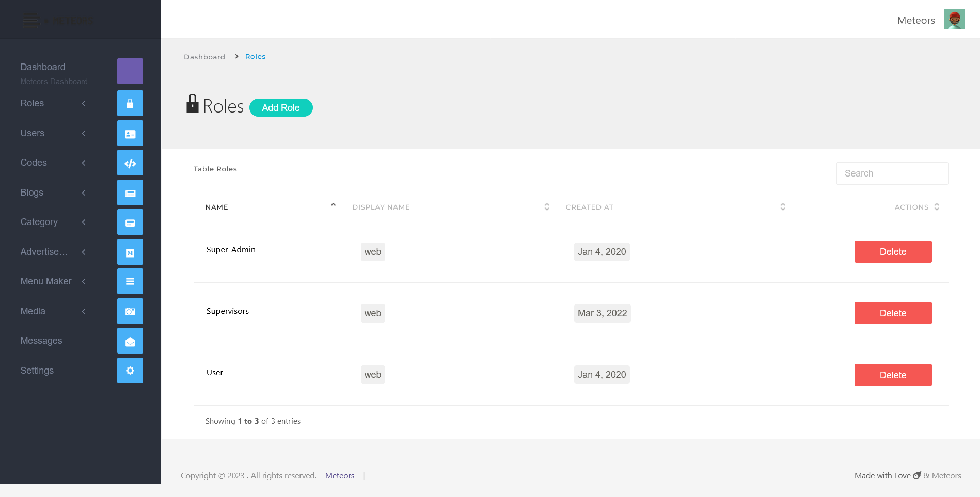The height and width of the screenshot is (497, 980).
Task: Click the Menu Maker list icon
Action: (130, 281)
